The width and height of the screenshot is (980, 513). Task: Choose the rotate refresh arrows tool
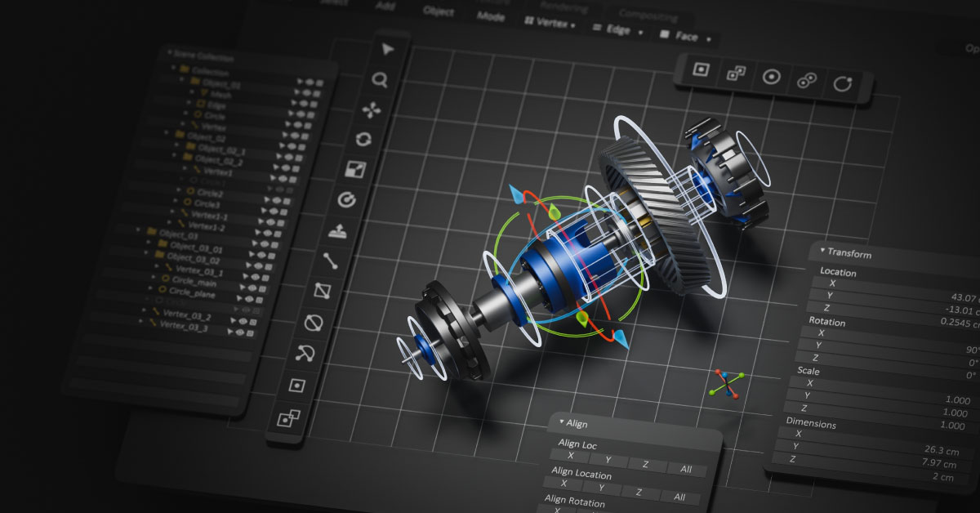click(364, 140)
